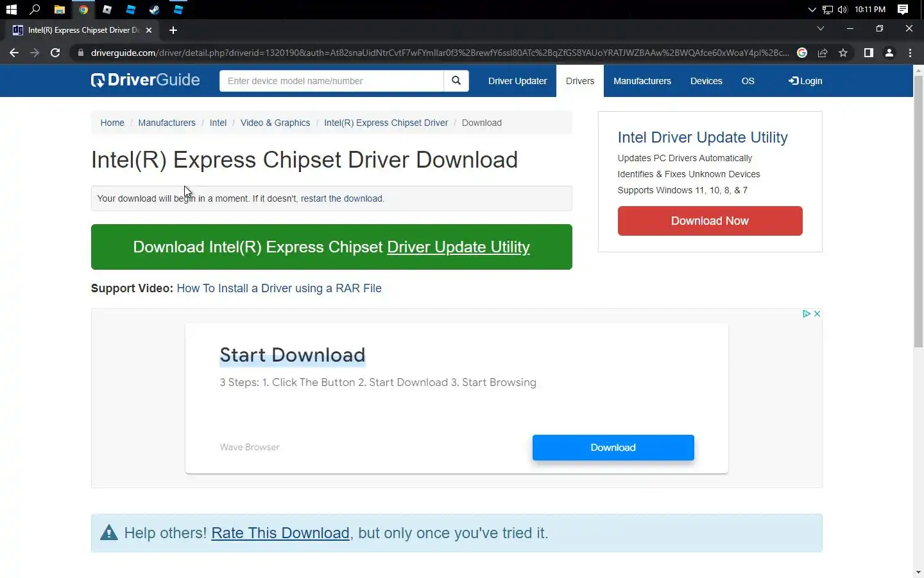This screenshot has width=924, height=578.
Task: Open File Explorer from the taskbar
Action: [59, 10]
